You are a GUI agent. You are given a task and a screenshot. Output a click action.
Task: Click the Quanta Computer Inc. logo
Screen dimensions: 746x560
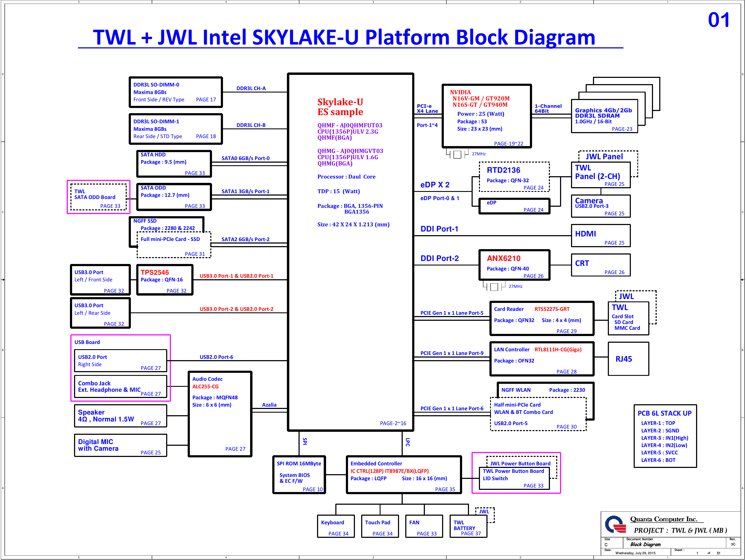616,524
